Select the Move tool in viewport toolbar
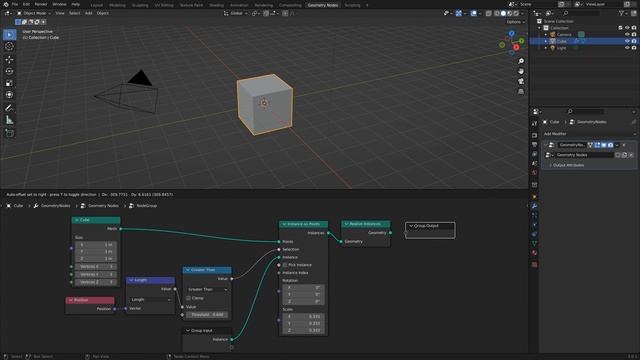640x360 pixels. click(9, 60)
